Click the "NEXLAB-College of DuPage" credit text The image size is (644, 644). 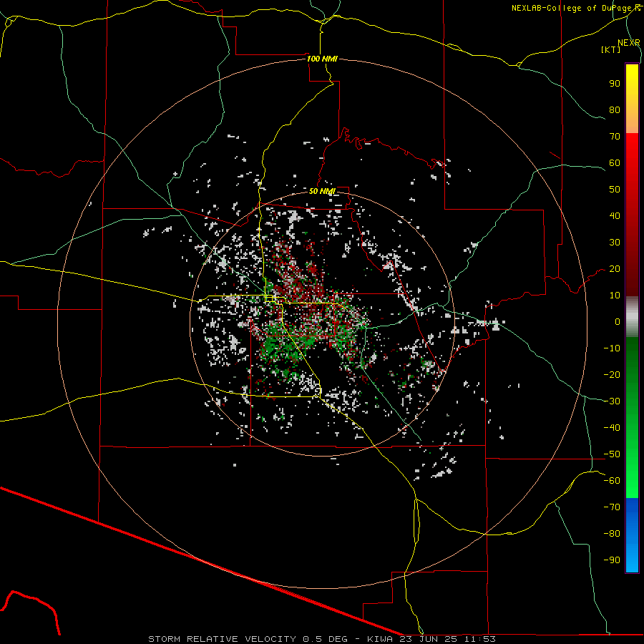click(x=571, y=8)
